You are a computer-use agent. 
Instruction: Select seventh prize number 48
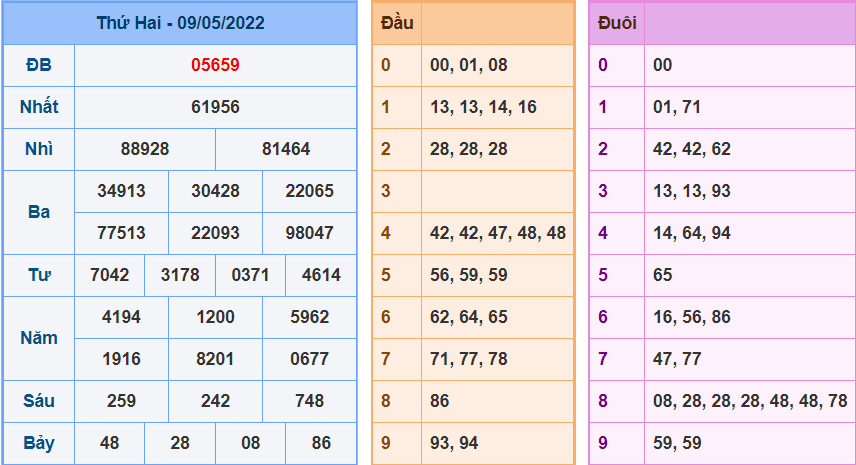(109, 443)
